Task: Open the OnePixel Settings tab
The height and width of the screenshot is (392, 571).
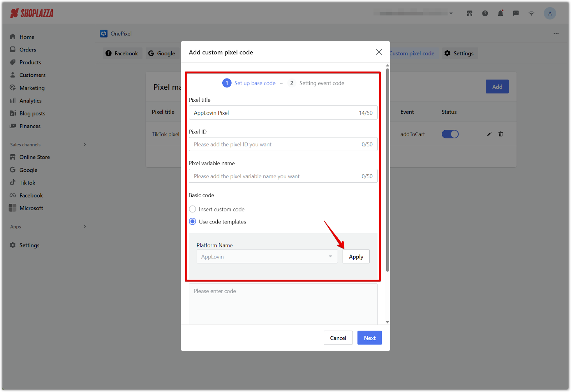Action: coord(460,53)
